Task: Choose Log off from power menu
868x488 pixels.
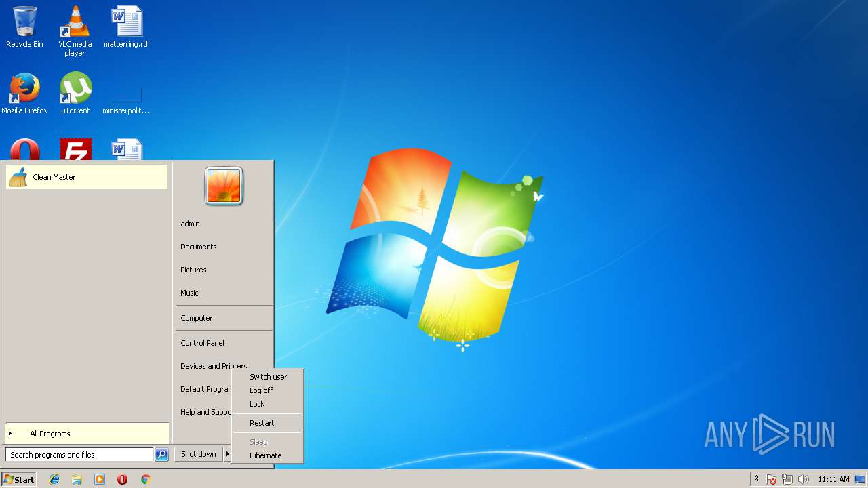Action: point(267,390)
